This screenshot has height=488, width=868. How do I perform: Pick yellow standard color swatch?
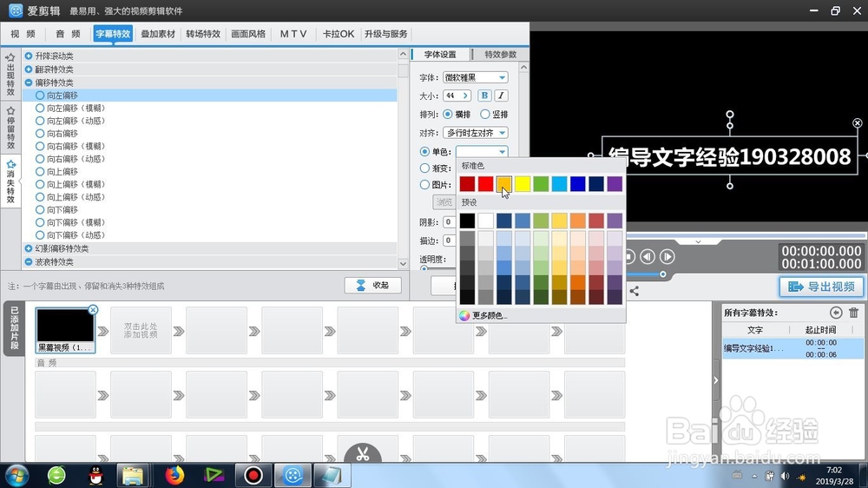523,183
